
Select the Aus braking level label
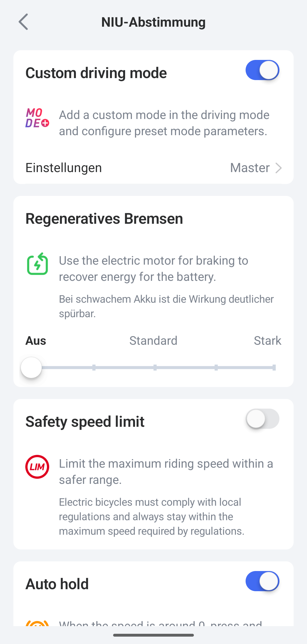click(x=36, y=340)
